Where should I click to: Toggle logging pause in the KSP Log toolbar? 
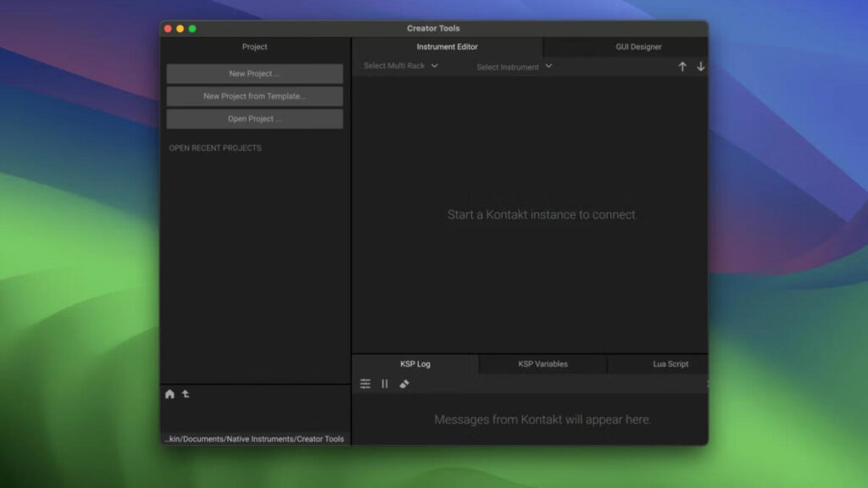(x=385, y=383)
